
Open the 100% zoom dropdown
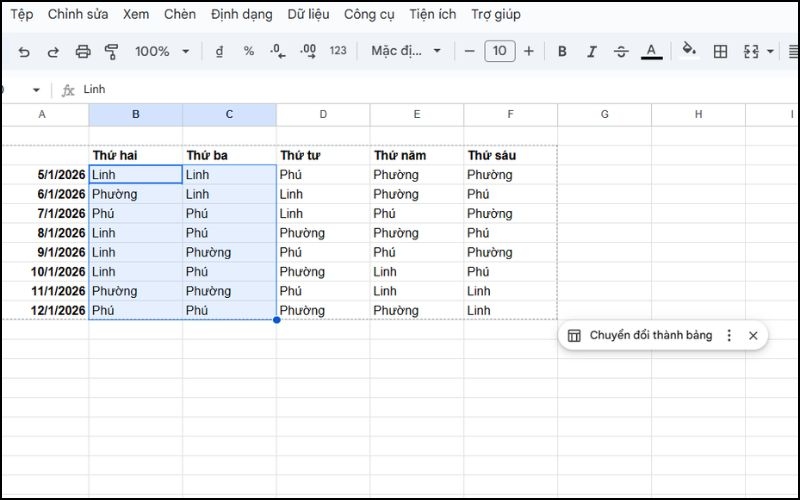[x=162, y=51]
